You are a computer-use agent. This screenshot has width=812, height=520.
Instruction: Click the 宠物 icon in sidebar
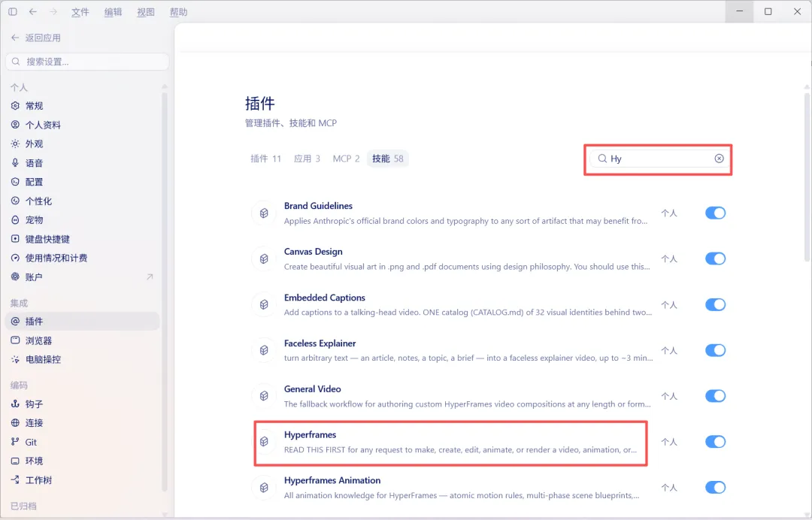point(15,220)
